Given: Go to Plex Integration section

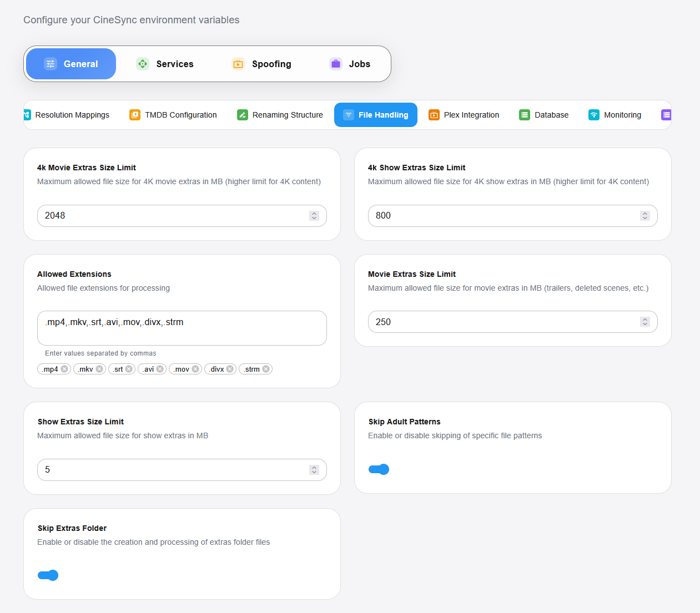Looking at the screenshot, I should pyautogui.click(x=464, y=115).
